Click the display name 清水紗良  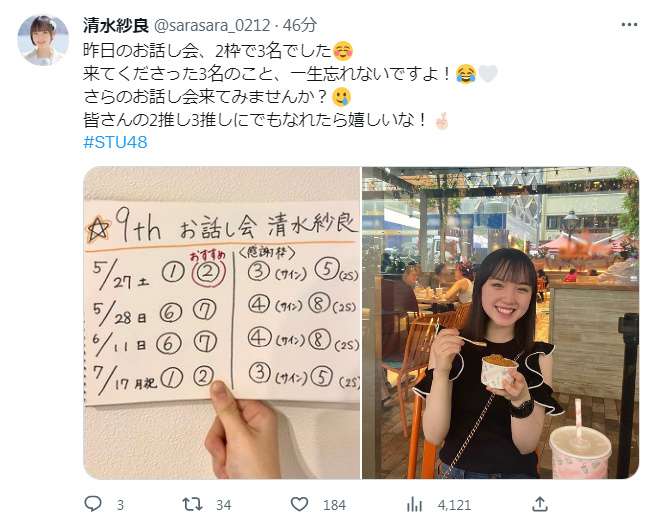coord(116,25)
